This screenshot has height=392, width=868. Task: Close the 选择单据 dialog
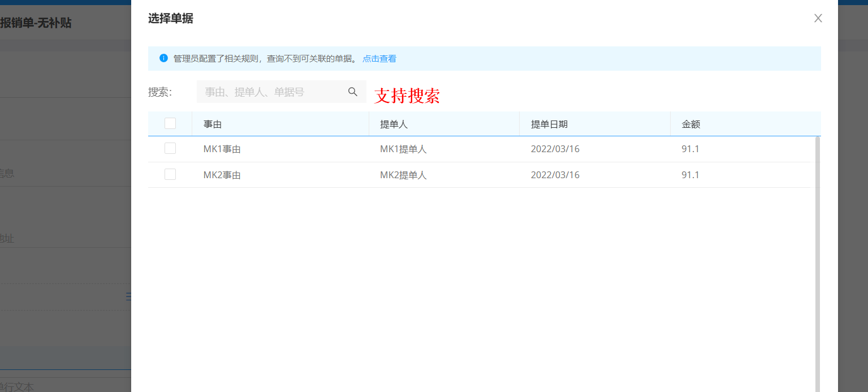(x=818, y=18)
